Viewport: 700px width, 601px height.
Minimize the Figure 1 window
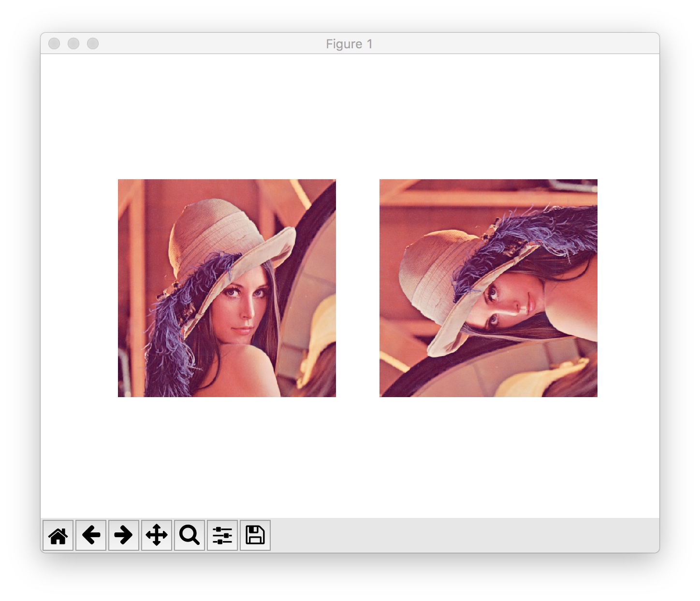[x=73, y=43]
